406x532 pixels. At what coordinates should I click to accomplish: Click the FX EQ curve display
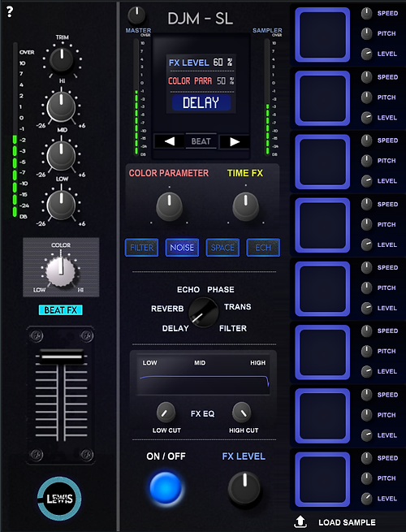(203, 376)
